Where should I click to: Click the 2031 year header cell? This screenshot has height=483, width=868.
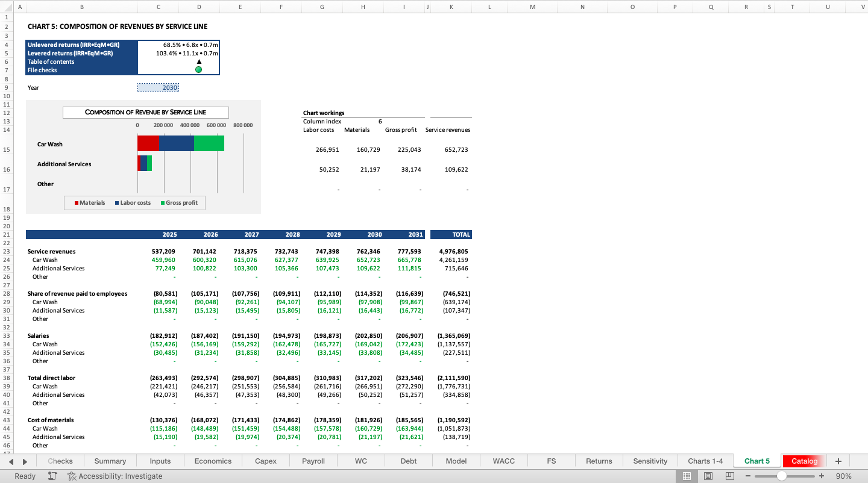404,234
